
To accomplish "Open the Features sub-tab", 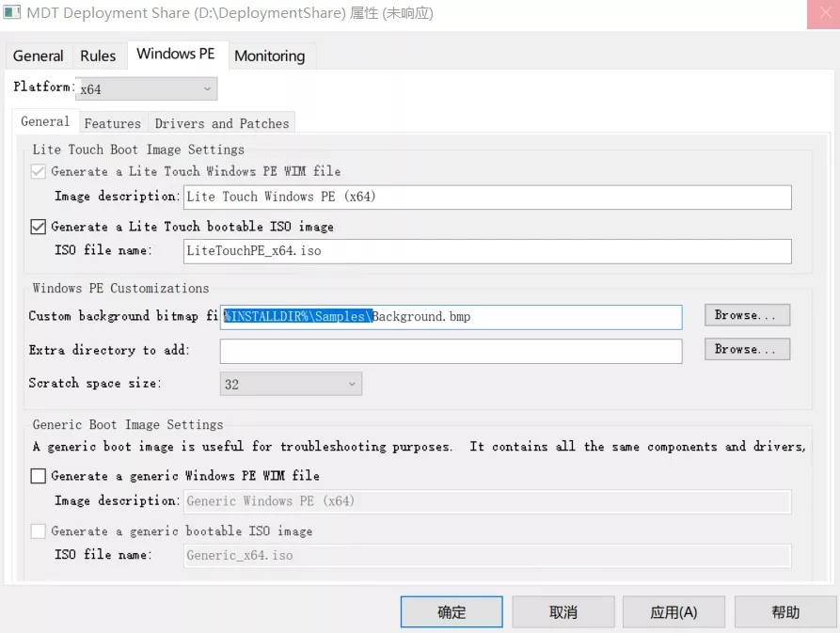I will [112, 123].
